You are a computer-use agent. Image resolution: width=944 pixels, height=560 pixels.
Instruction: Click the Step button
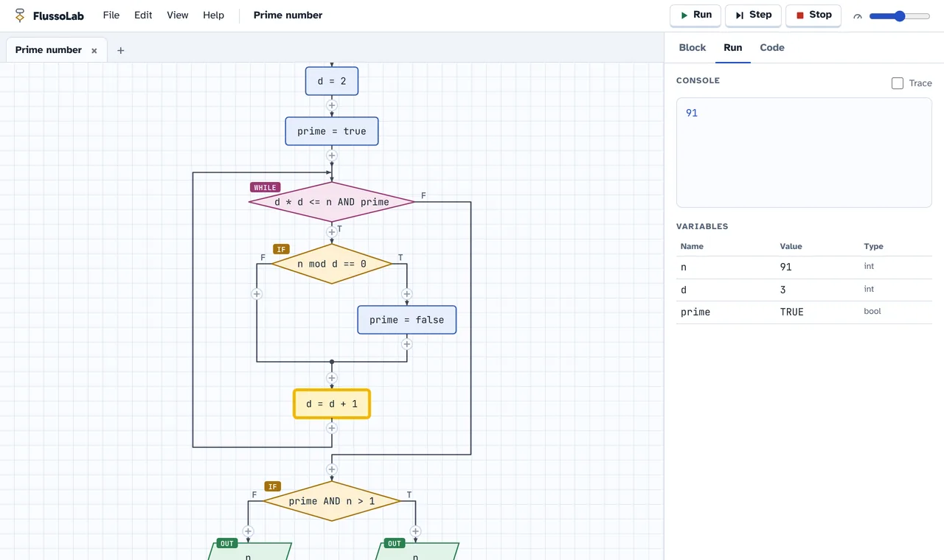[x=753, y=15]
